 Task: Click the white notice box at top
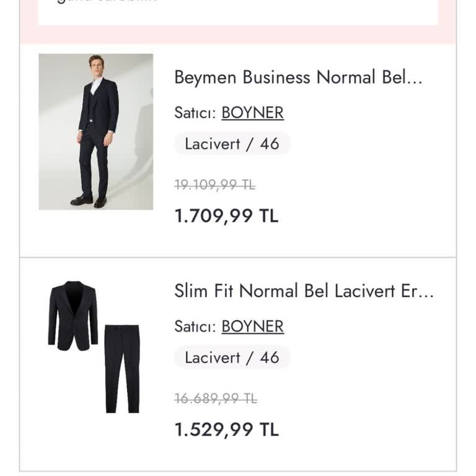pos(238,11)
